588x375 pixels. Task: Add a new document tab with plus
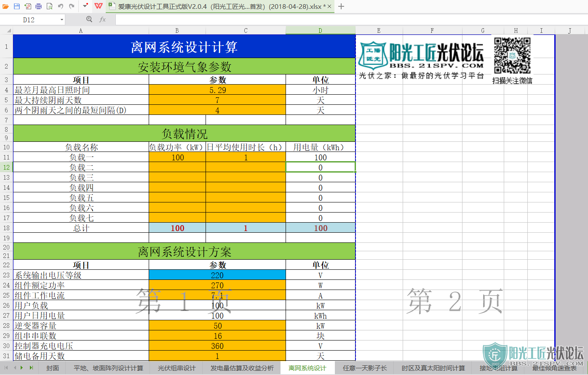(x=341, y=7)
